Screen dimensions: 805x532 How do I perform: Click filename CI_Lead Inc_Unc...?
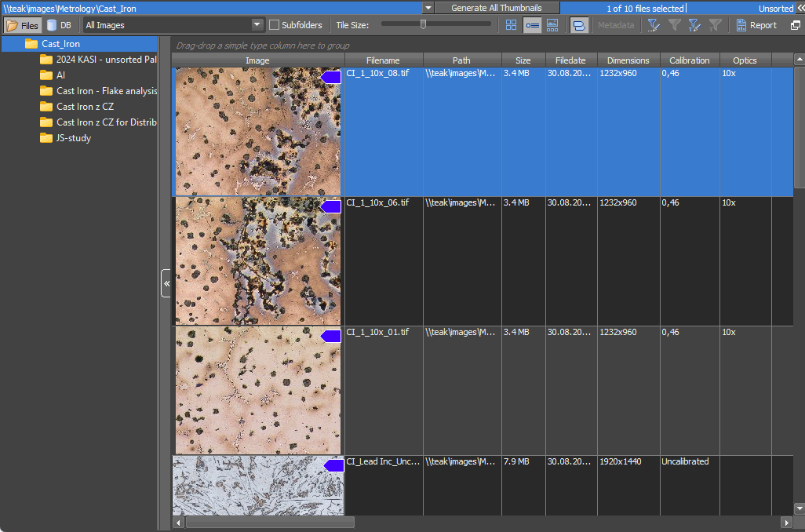pyautogui.click(x=383, y=461)
